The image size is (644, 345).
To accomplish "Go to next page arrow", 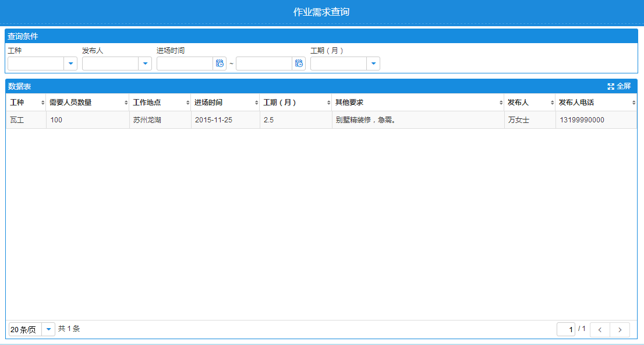I will click(620, 330).
